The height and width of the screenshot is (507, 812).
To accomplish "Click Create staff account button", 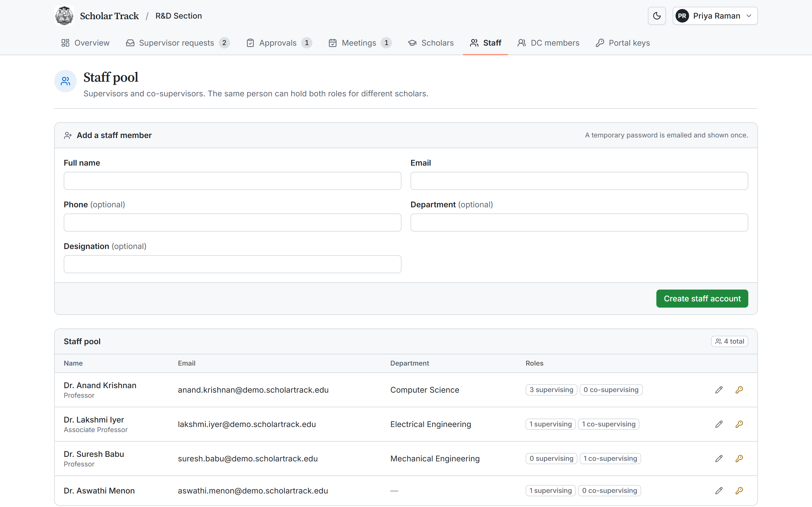I will click(x=702, y=299).
